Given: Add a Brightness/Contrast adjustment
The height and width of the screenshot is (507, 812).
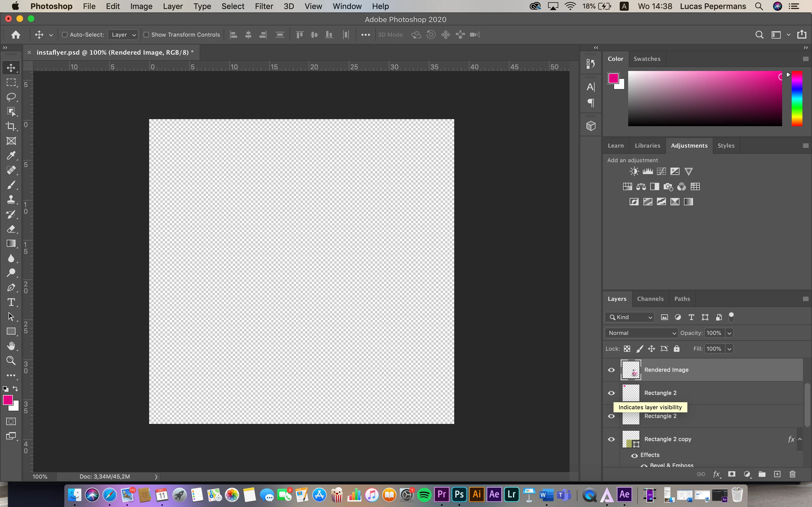Looking at the screenshot, I should click(634, 171).
